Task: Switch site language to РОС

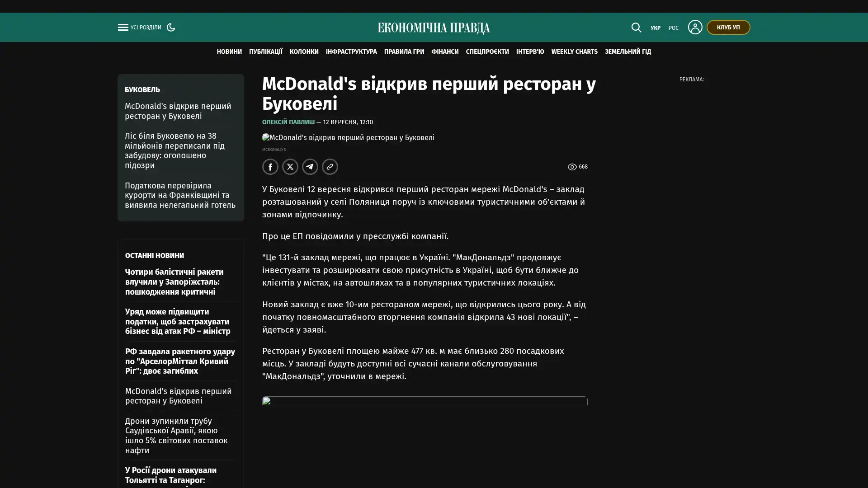Action: (674, 28)
